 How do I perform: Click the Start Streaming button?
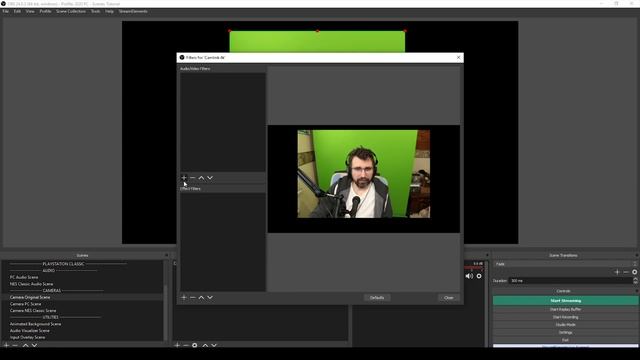tap(565, 301)
